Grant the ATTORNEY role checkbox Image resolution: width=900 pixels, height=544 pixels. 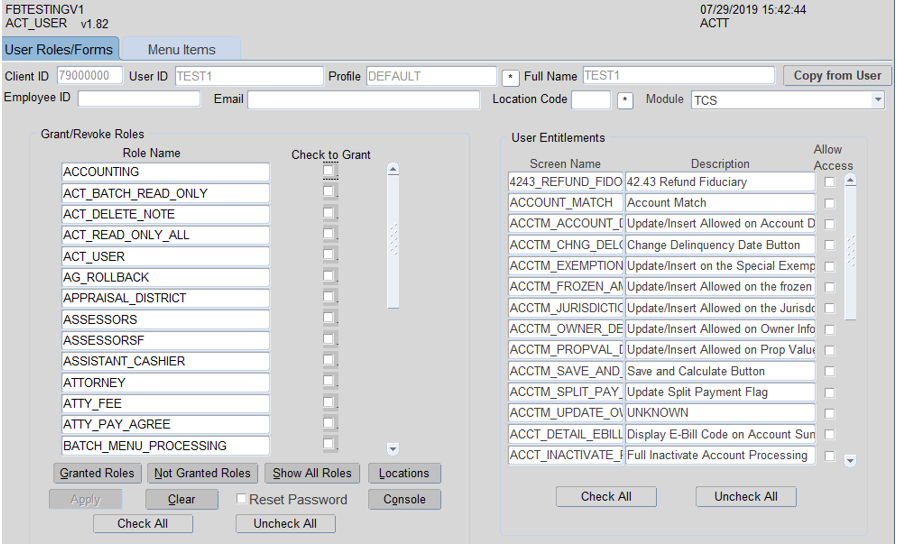(x=329, y=382)
